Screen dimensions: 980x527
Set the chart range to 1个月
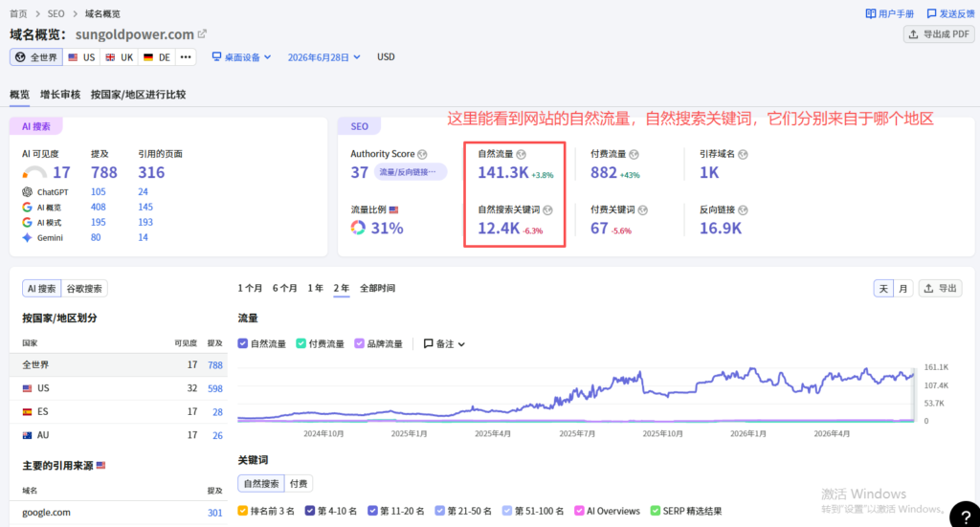pyautogui.click(x=250, y=288)
